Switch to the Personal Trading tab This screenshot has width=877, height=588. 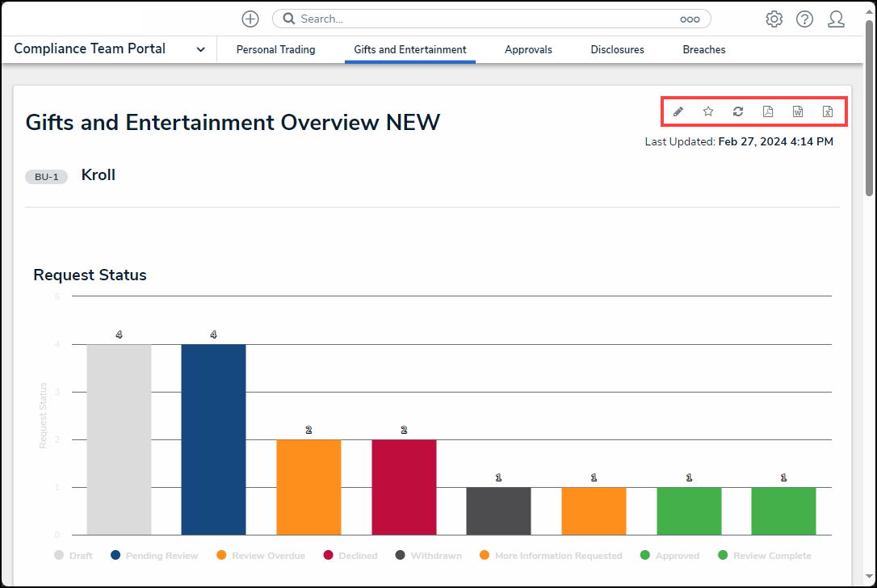[275, 49]
